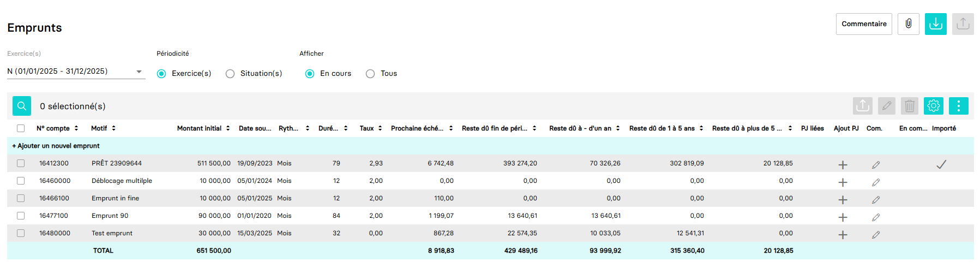Click the Emprunt in fine row label
The height and width of the screenshot is (267, 980).
coord(115,198)
